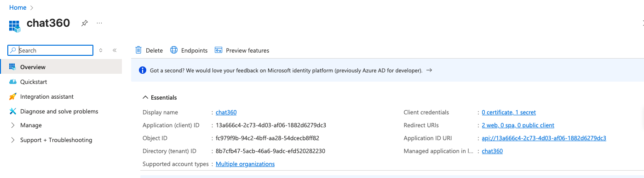Click the Overview grid icon
This screenshot has width=644, height=178.
[x=12, y=67]
